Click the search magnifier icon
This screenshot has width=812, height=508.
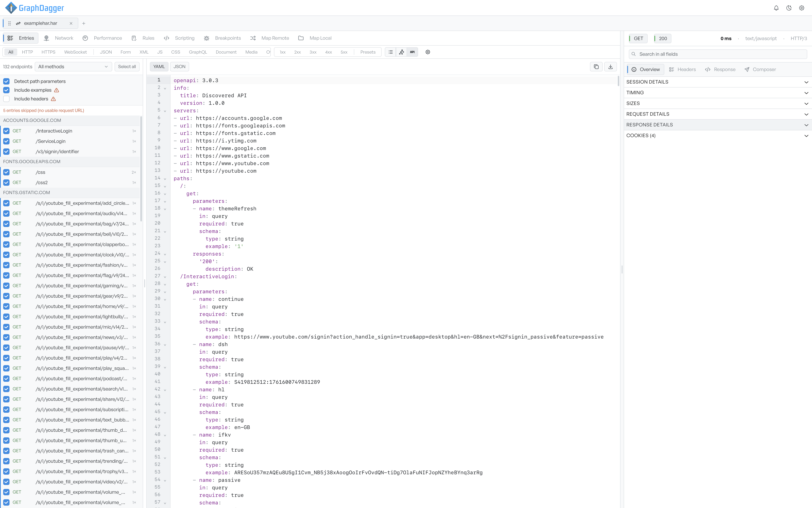[634, 54]
